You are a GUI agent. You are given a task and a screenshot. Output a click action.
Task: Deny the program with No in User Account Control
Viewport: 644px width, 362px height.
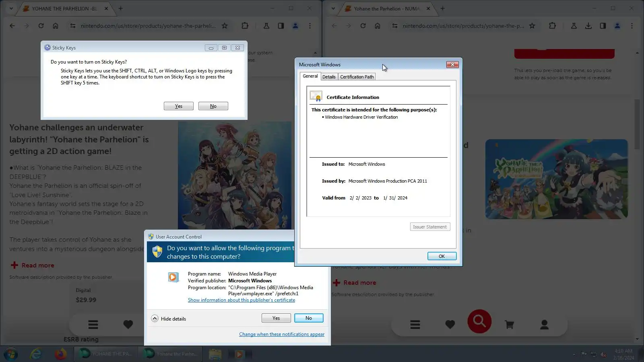(x=309, y=318)
